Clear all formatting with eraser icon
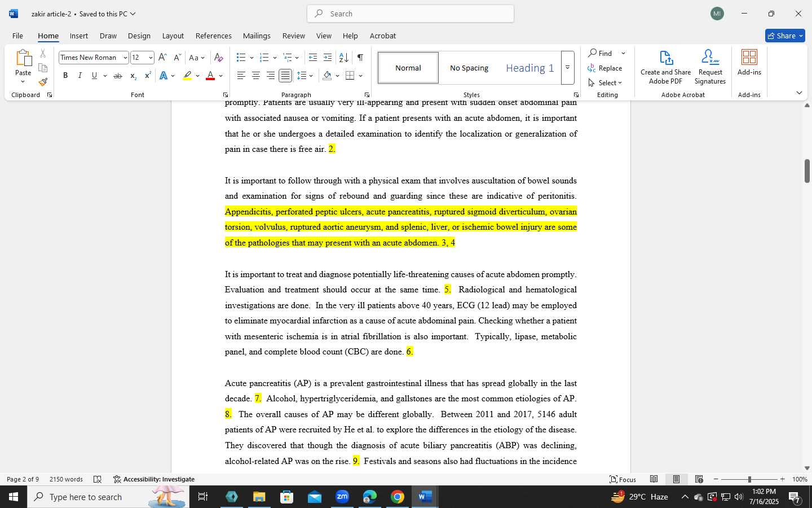This screenshot has height=508, width=812. 219,58
